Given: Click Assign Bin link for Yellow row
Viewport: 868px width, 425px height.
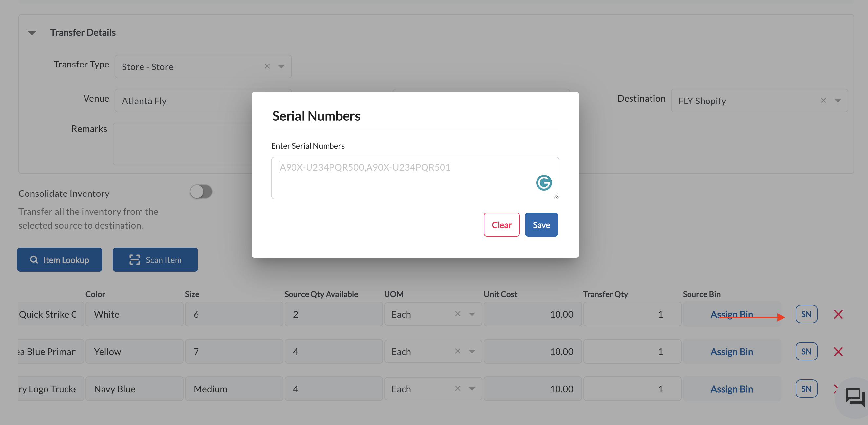Looking at the screenshot, I should (731, 351).
